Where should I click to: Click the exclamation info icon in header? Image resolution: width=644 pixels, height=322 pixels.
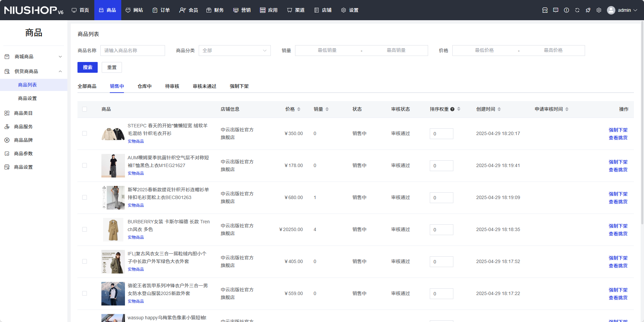pos(567,10)
